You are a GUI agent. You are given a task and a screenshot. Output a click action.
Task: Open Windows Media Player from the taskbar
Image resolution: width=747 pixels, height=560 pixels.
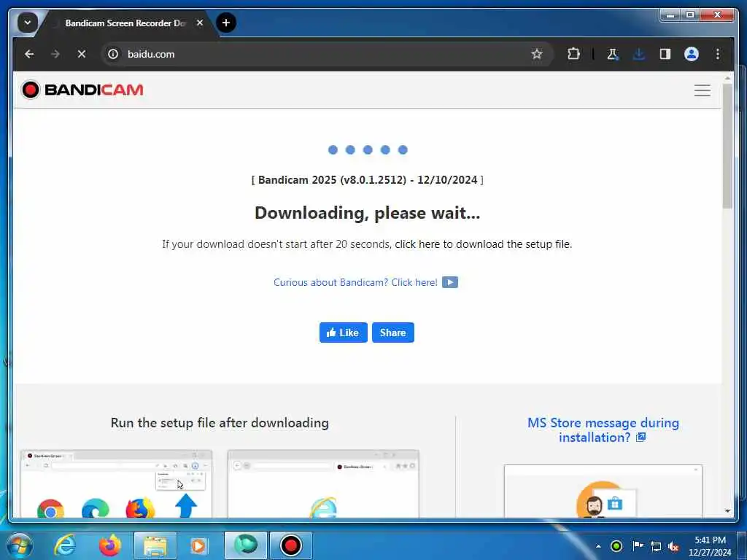(199, 545)
